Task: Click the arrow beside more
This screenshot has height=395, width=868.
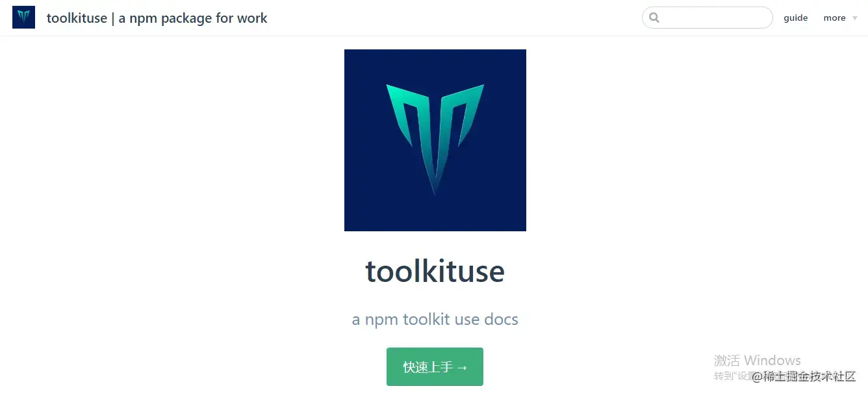Action: (854, 18)
